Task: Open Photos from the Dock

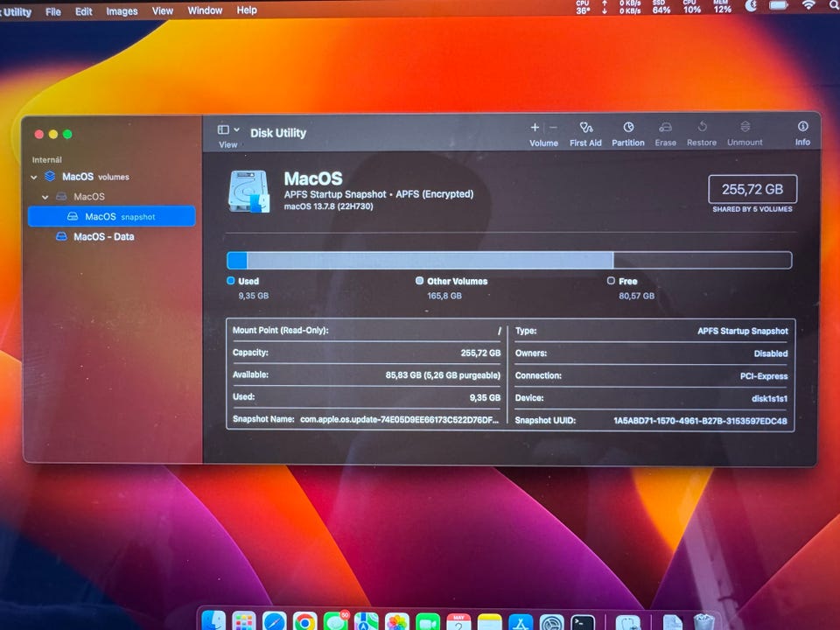Action: pos(397,622)
